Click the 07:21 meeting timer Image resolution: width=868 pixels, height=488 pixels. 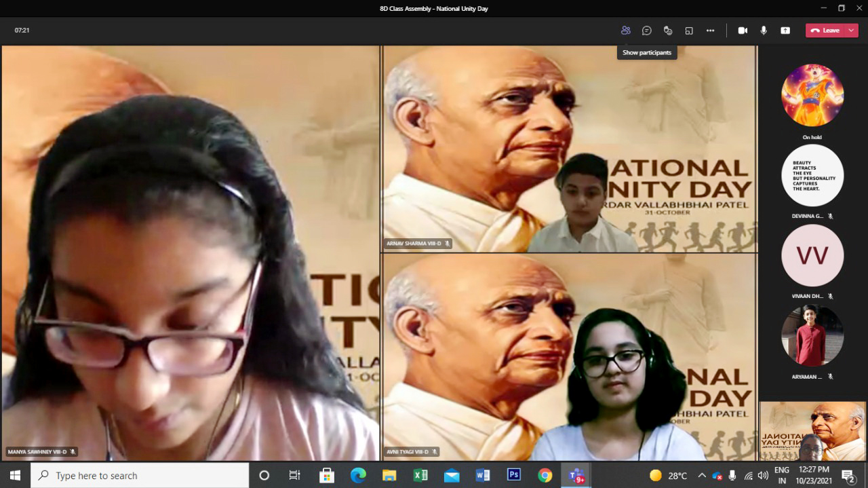22,31
